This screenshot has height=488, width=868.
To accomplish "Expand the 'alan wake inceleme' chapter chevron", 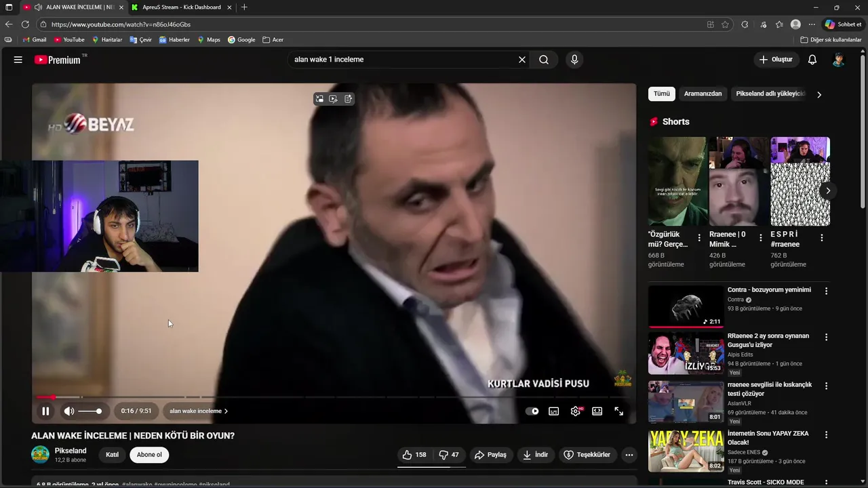I will coord(226,411).
